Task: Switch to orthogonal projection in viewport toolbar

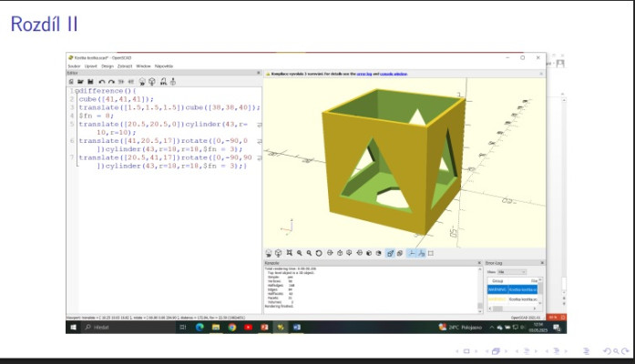Action: 400,253
